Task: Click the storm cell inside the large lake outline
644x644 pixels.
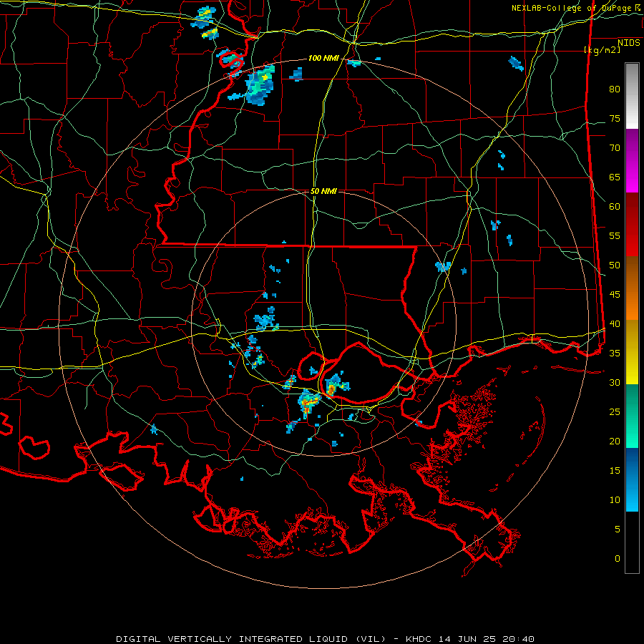Action: 336,385
